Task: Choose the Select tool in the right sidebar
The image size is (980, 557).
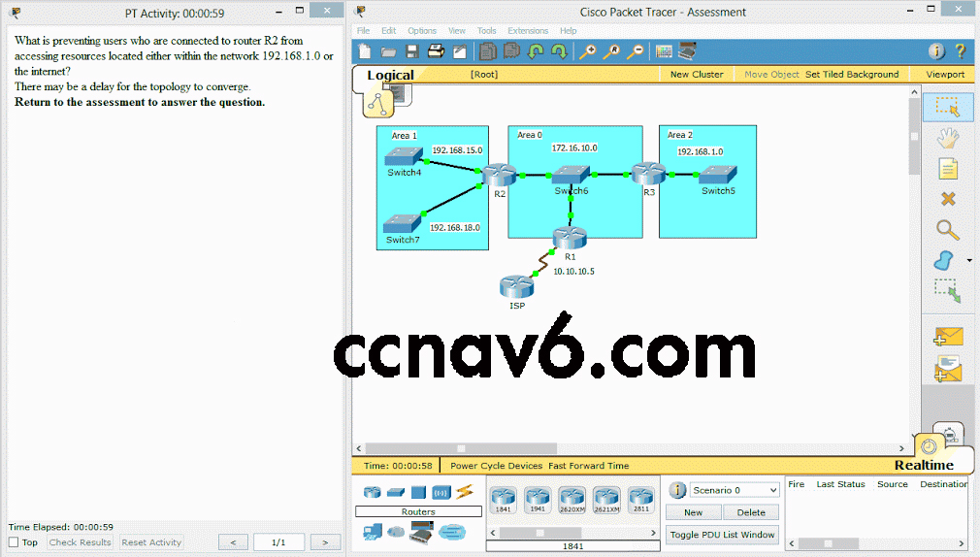Action: click(948, 107)
